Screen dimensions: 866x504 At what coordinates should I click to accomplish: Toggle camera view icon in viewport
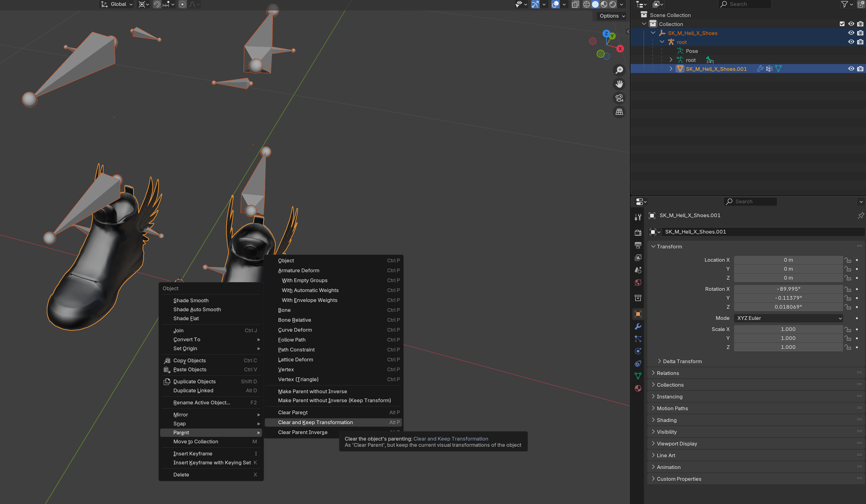pos(619,98)
